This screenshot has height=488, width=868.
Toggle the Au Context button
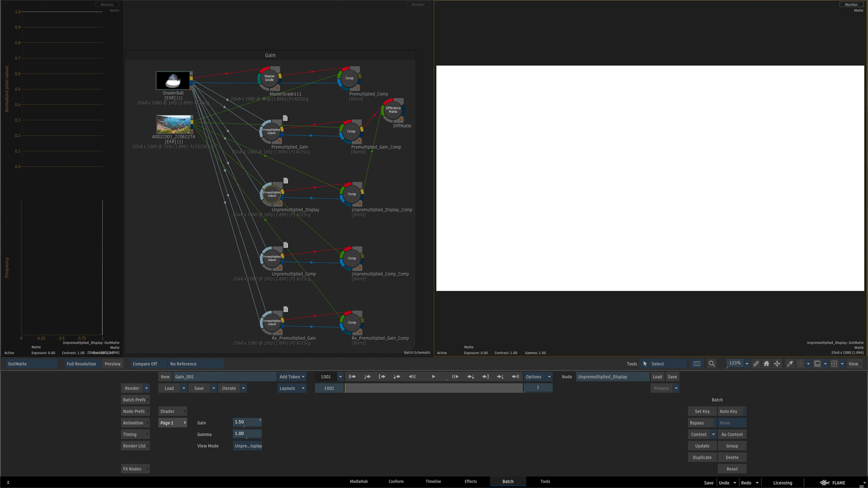(732, 434)
